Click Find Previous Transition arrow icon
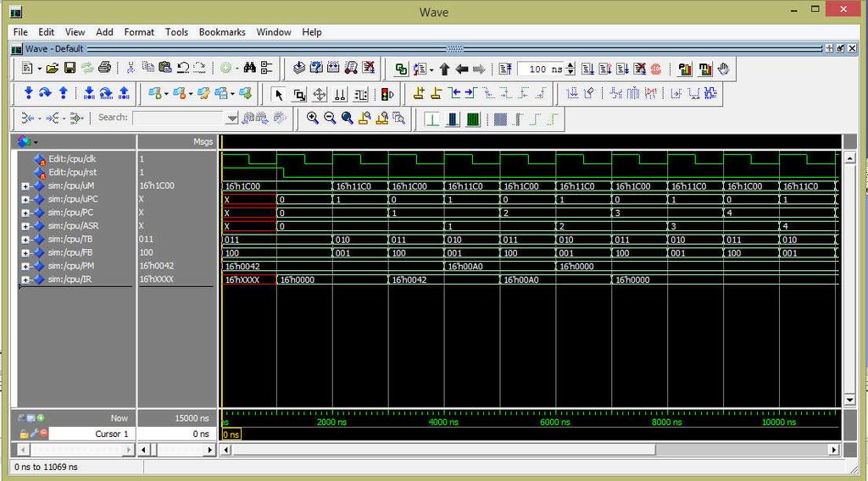The image size is (868, 481). point(454,93)
